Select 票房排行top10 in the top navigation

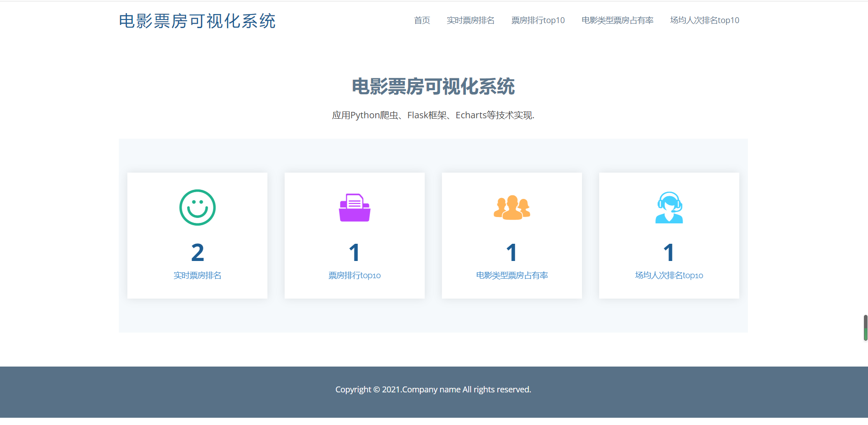538,20
